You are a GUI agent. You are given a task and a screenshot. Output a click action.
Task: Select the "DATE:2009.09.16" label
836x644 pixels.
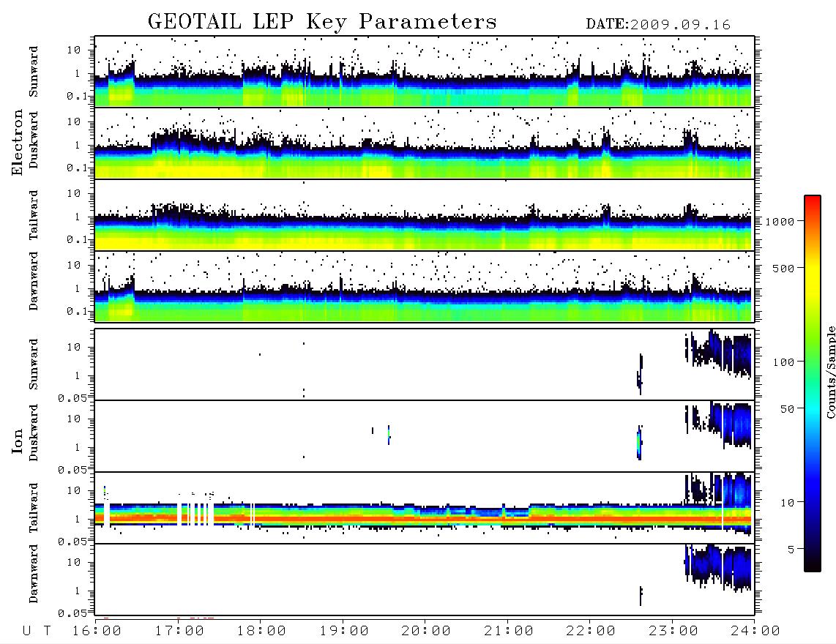pos(658,24)
